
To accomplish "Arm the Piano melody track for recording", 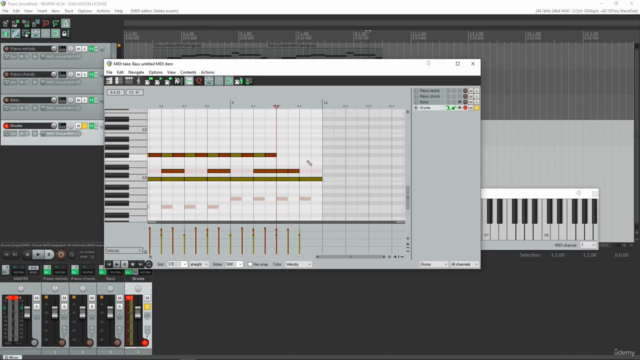I will [x=6, y=49].
